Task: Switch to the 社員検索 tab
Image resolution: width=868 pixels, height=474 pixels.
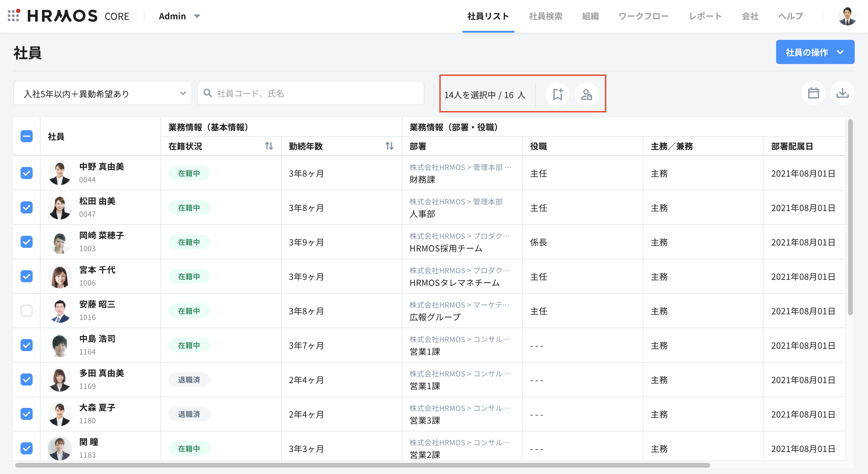Action: [545, 16]
